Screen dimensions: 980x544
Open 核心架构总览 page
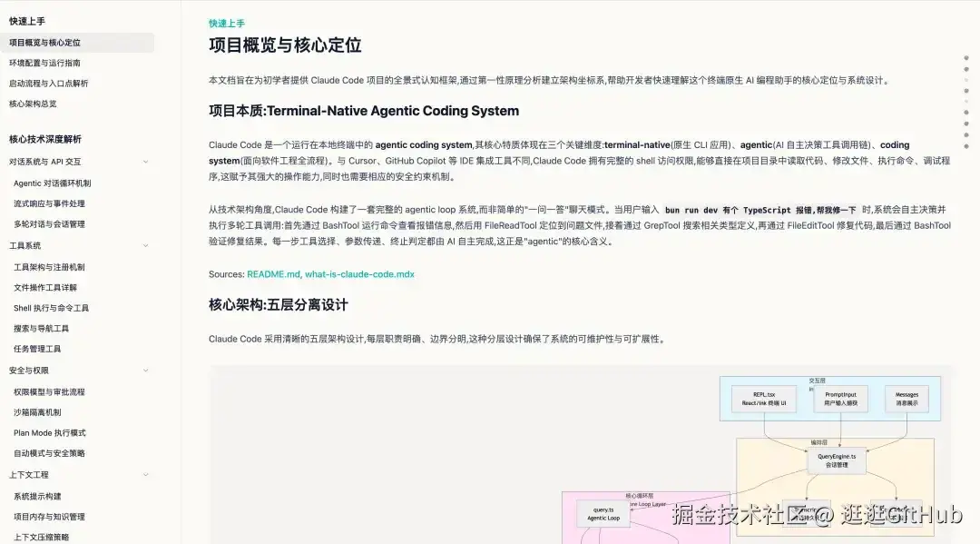(34, 104)
